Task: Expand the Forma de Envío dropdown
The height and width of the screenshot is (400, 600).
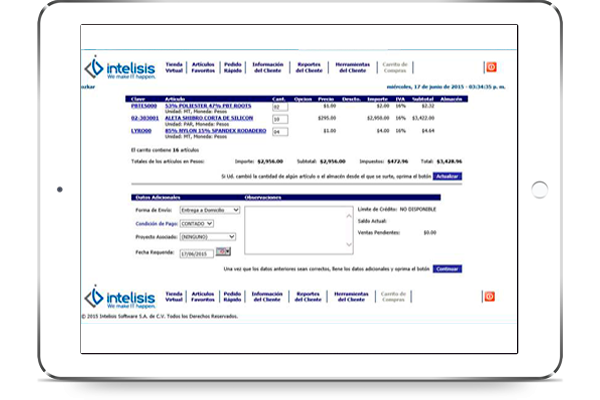Action: click(x=210, y=210)
